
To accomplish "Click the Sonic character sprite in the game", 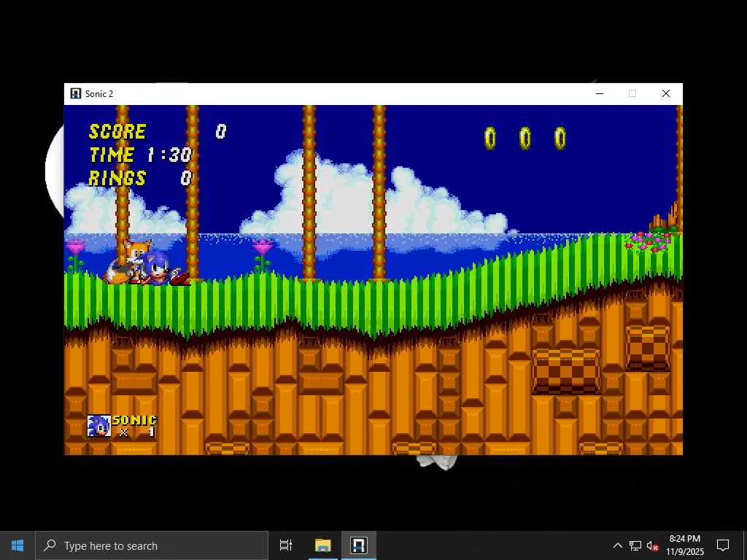I will (x=164, y=269).
